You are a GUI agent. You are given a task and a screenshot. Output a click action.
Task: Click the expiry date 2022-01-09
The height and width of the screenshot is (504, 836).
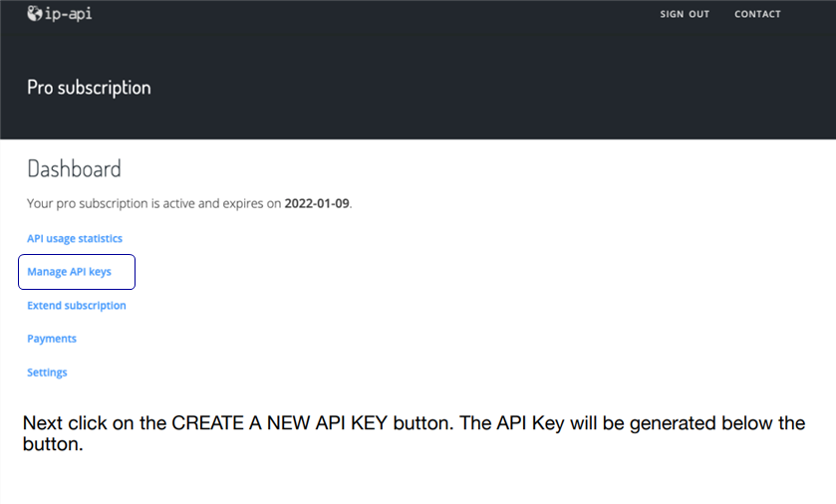click(x=317, y=203)
